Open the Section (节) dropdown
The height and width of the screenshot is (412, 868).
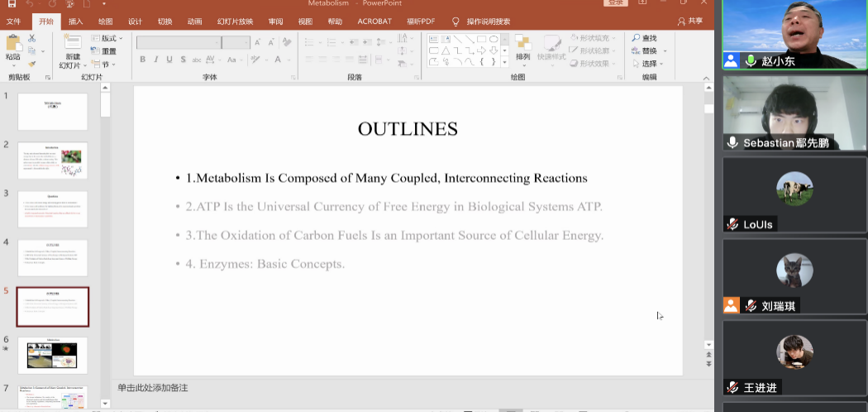click(x=103, y=65)
